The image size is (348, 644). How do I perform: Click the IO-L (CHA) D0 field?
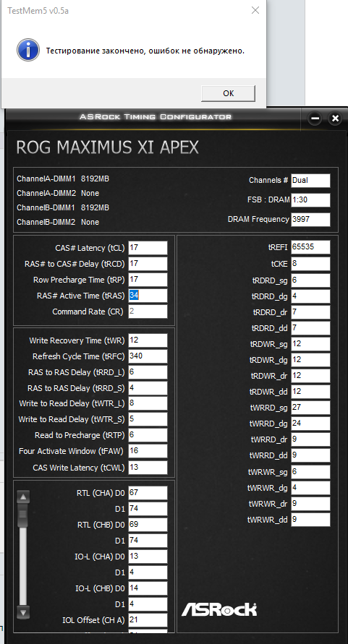pos(148,557)
